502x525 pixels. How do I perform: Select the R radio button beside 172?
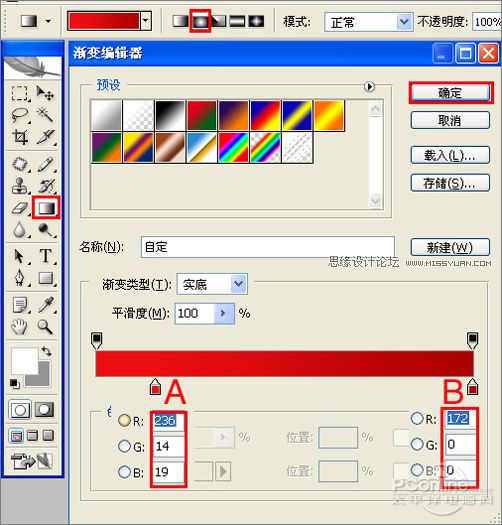tap(417, 418)
